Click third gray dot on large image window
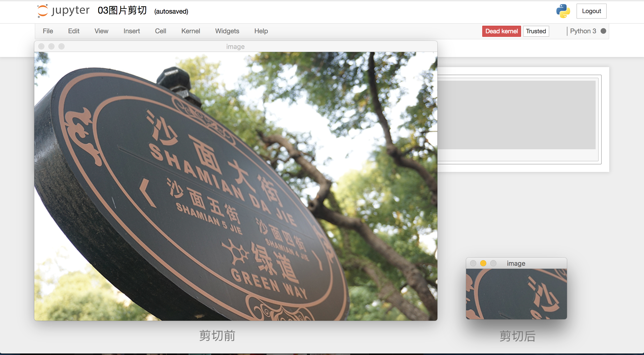 (61, 46)
